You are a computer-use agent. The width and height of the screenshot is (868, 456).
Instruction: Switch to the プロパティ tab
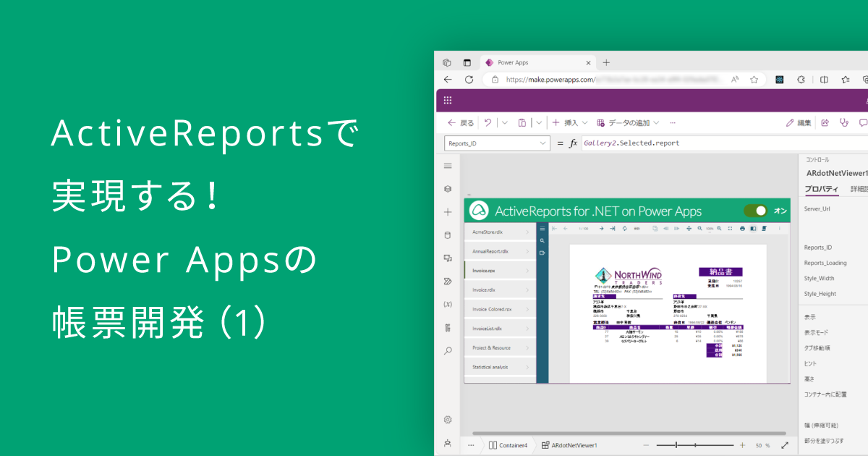pos(821,189)
